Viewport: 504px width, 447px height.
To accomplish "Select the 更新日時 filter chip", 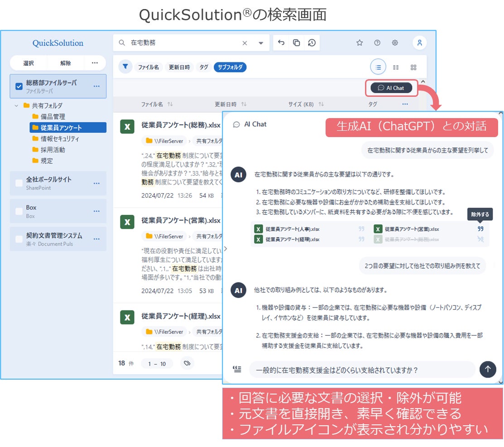I will [x=179, y=67].
